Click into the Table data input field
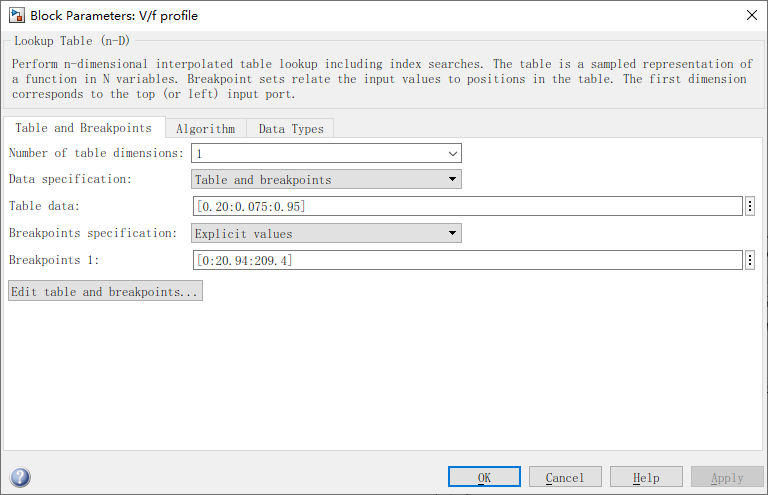Image resolution: width=768 pixels, height=495 pixels. coord(467,206)
